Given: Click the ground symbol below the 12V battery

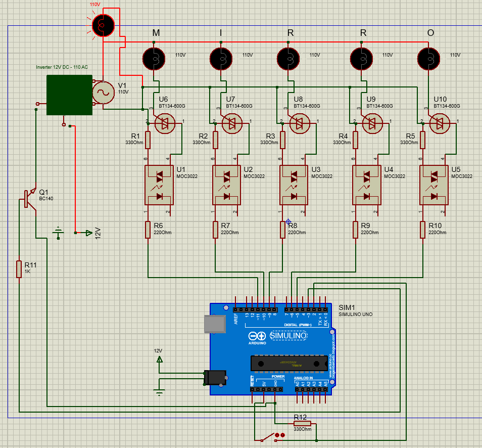Looking at the screenshot, I should pyautogui.click(x=159, y=391).
